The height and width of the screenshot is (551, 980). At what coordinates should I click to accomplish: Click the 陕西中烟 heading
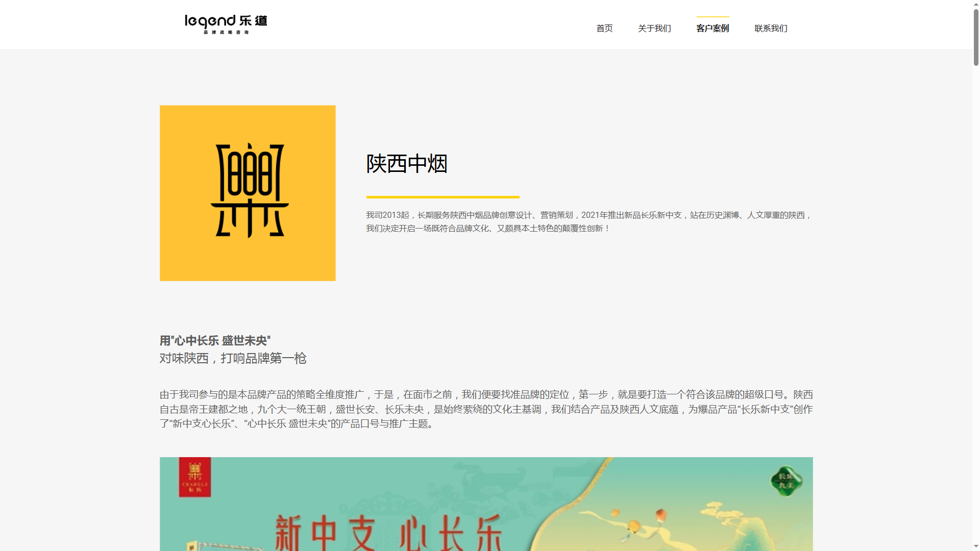point(407,164)
